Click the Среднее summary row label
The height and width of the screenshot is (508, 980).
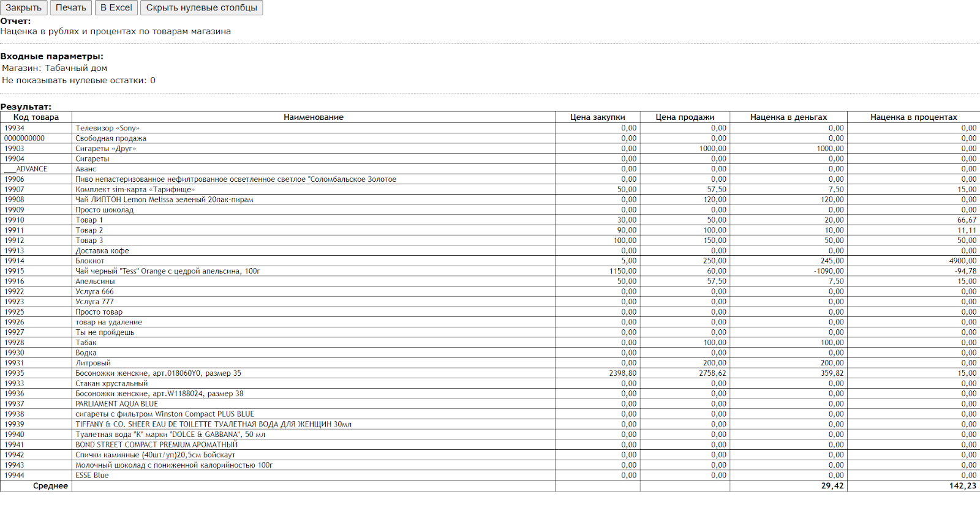tap(50, 486)
